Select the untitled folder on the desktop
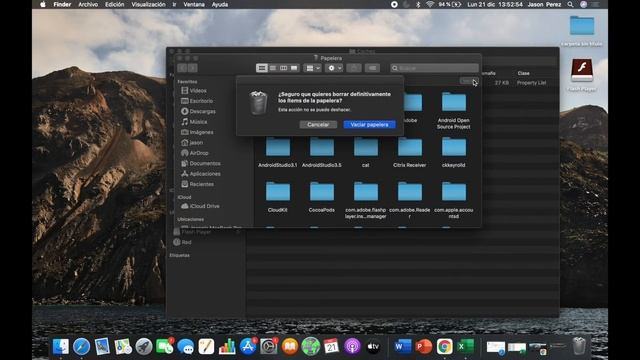Viewport: 640px width, 360px height. tap(582, 31)
